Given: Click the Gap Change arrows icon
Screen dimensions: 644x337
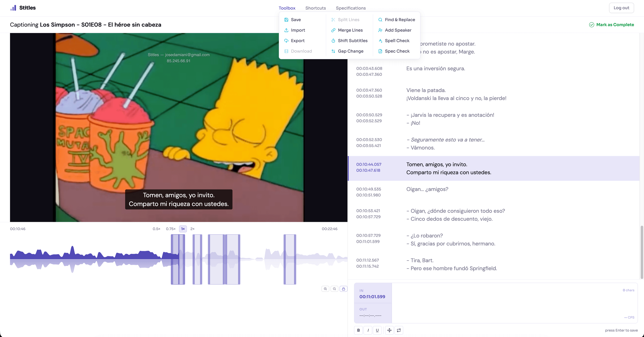Looking at the screenshot, I should pos(333,51).
